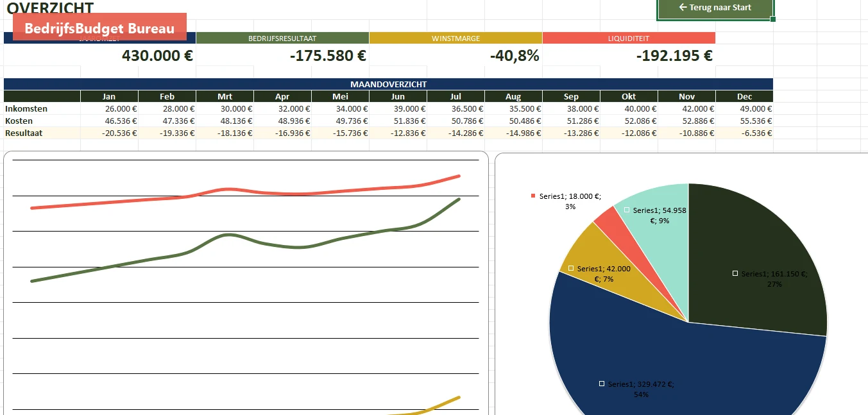Click the MAANDOVERZICHT header bar
This screenshot has height=415, width=868.
click(x=388, y=84)
